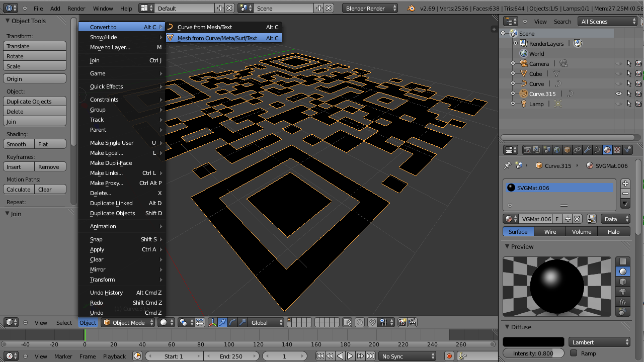Click the Diffuse color swatch
Image resolution: width=644 pixels, height=362 pixels.
point(533,341)
